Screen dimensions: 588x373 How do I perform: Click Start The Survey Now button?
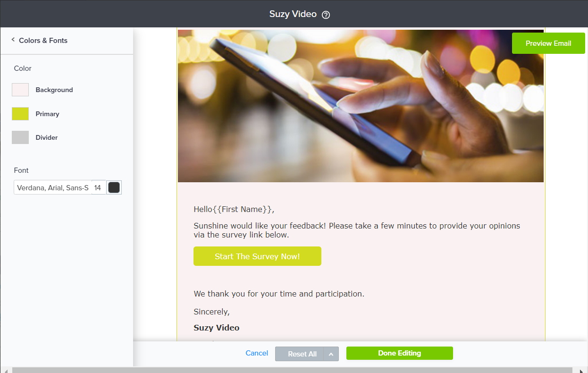pos(257,256)
